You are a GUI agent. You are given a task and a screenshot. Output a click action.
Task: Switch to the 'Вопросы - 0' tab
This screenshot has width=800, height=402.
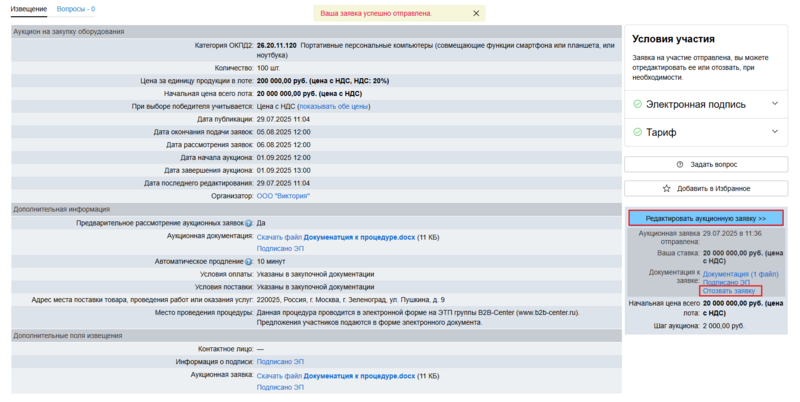(x=76, y=9)
